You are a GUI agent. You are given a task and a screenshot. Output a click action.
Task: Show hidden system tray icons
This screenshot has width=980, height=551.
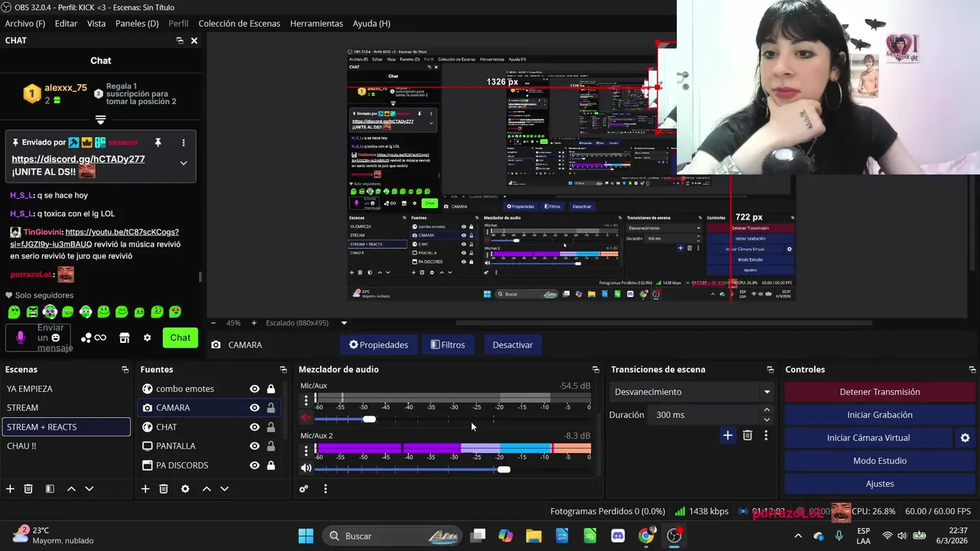click(x=798, y=536)
